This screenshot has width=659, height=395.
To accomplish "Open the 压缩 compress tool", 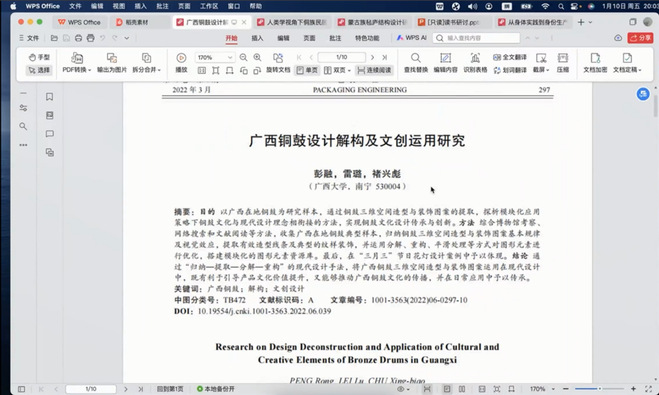I will [x=563, y=63].
